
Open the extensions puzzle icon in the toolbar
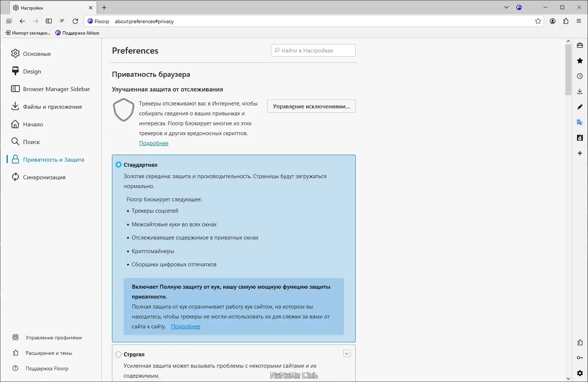coord(566,21)
